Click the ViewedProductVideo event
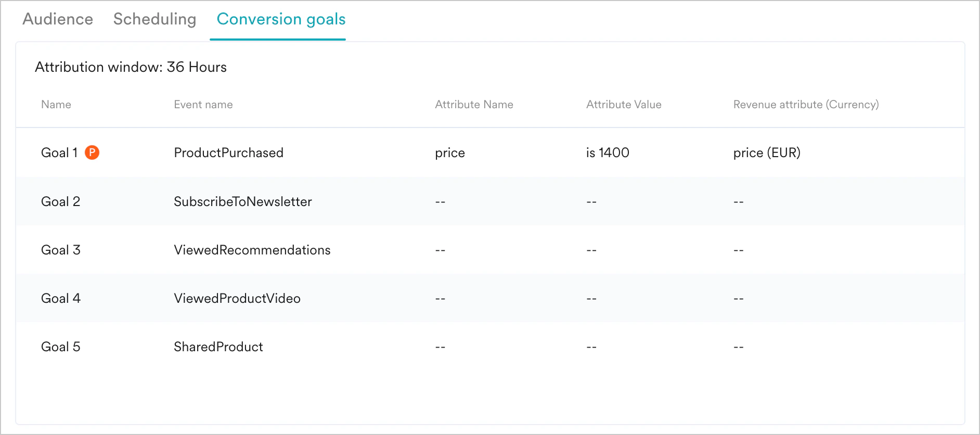 [237, 298]
